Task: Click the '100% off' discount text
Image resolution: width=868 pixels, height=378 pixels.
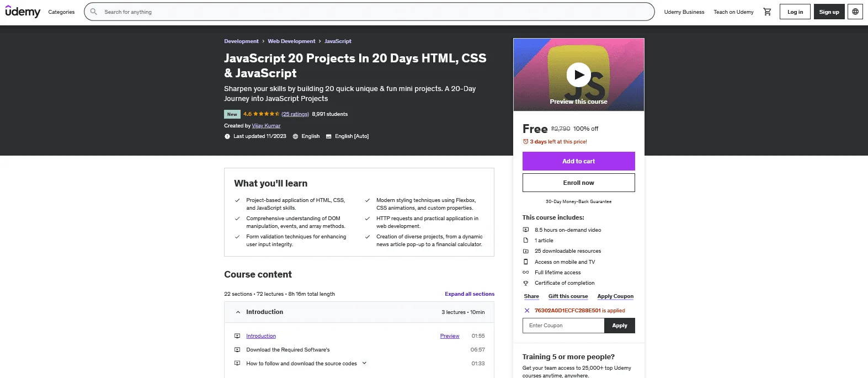Action: [x=585, y=129]
